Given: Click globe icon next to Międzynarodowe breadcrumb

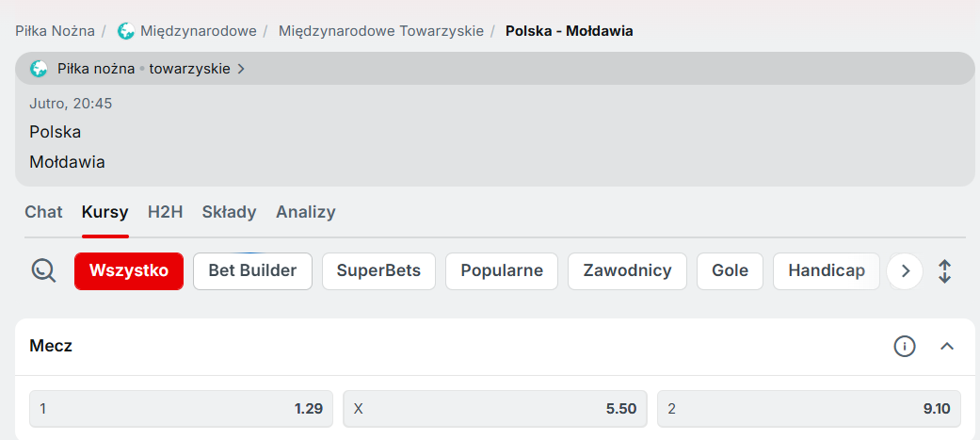Looking at the screenshot, I should 125,31.
